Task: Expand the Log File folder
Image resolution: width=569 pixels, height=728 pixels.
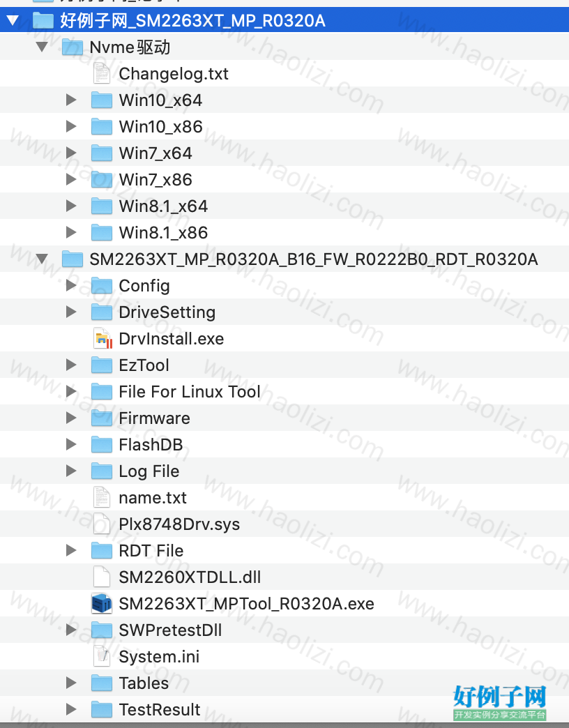Action: (x=71, y=471)
